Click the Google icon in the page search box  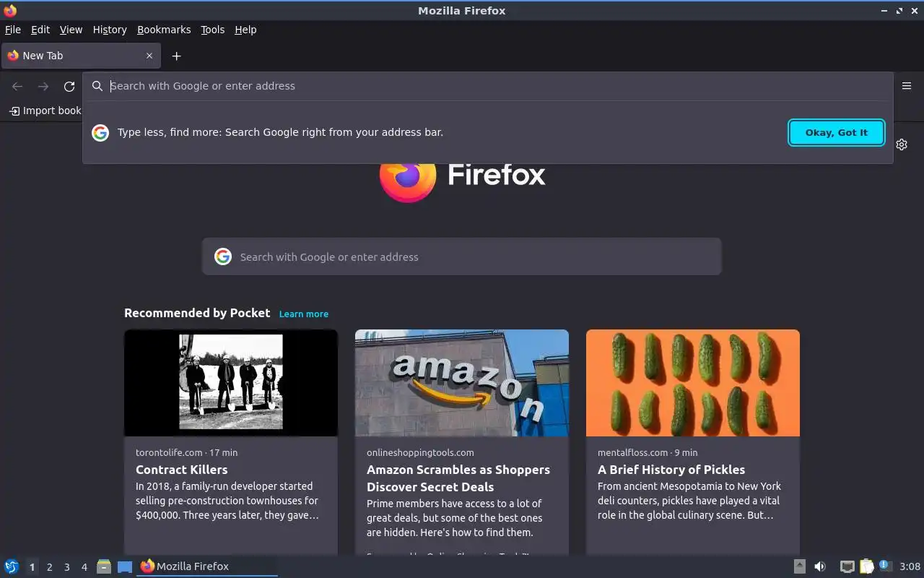pos(223,256)
